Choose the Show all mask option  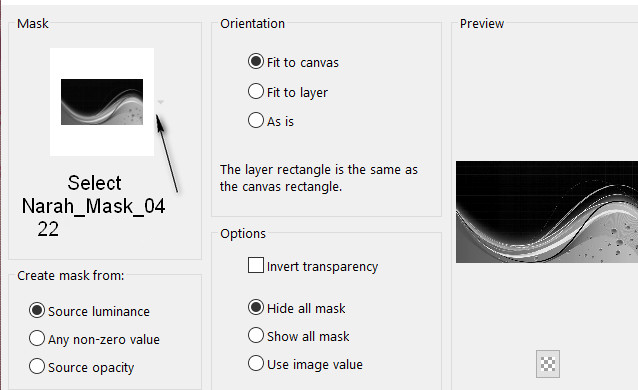(x=299, y=336)
